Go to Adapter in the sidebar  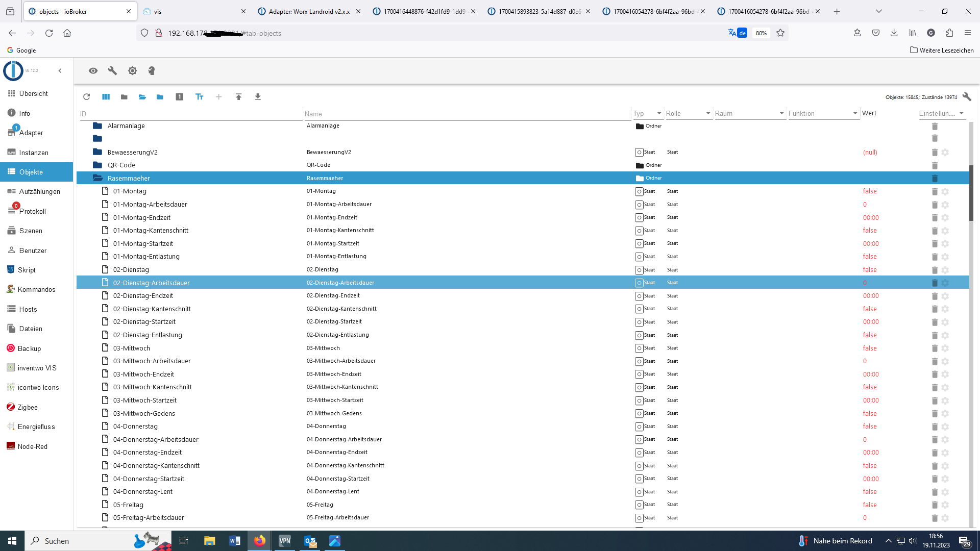pos(36,133)
